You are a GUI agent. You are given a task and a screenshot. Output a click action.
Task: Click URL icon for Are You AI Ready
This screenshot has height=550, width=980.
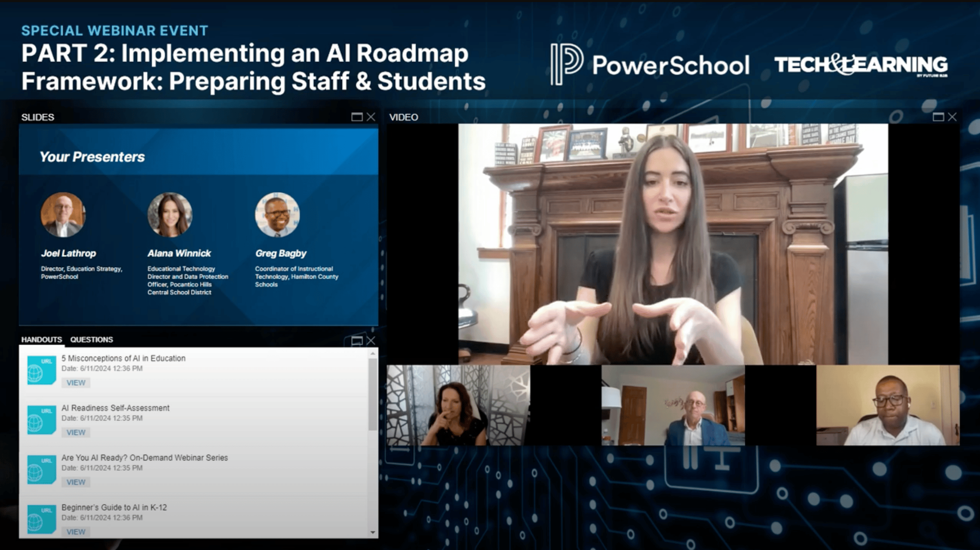41,470
